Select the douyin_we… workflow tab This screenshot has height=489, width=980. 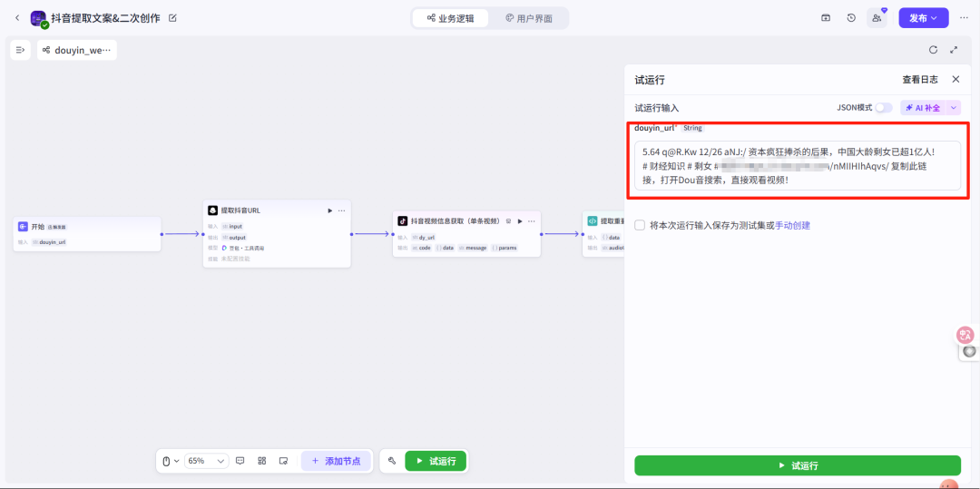click(x=77, y=50)
